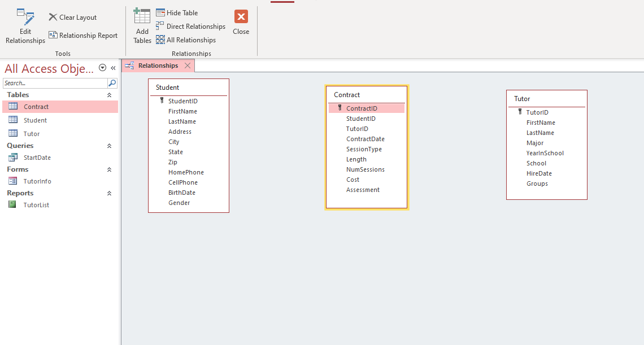
Task: Collapse the Queries group
Action: point(109,146)
